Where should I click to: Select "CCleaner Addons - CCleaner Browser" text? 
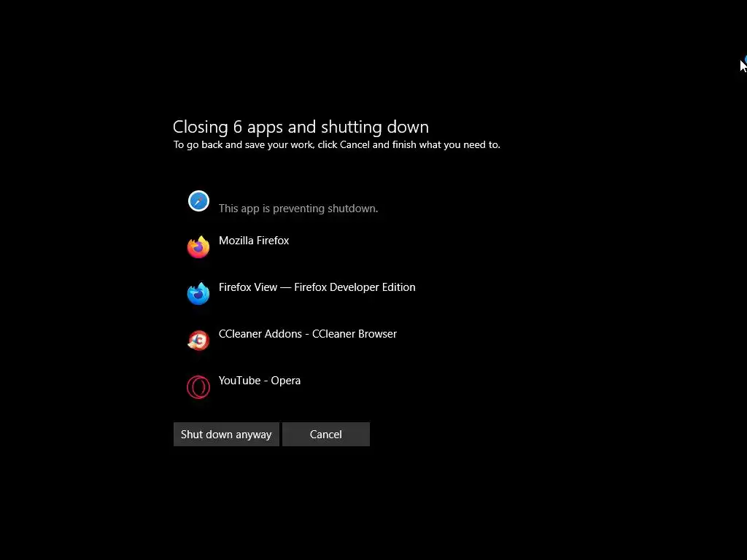[x=308, y=334]
